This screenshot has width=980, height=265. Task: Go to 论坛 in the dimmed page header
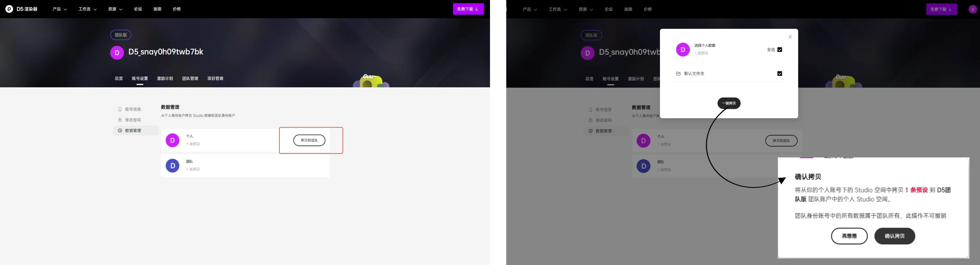click(x=609, y=10)
